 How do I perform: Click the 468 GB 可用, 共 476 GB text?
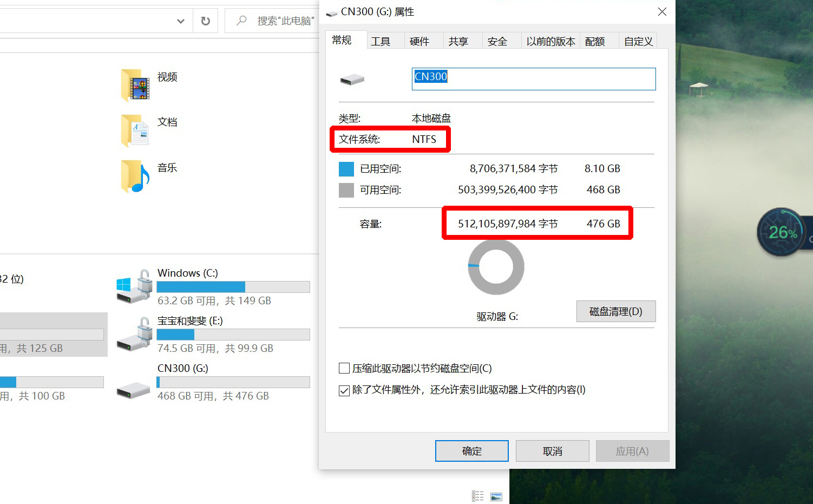pos(213,396)
